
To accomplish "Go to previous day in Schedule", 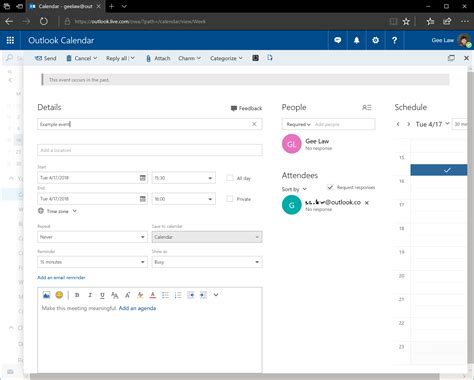I will [398, 124].
